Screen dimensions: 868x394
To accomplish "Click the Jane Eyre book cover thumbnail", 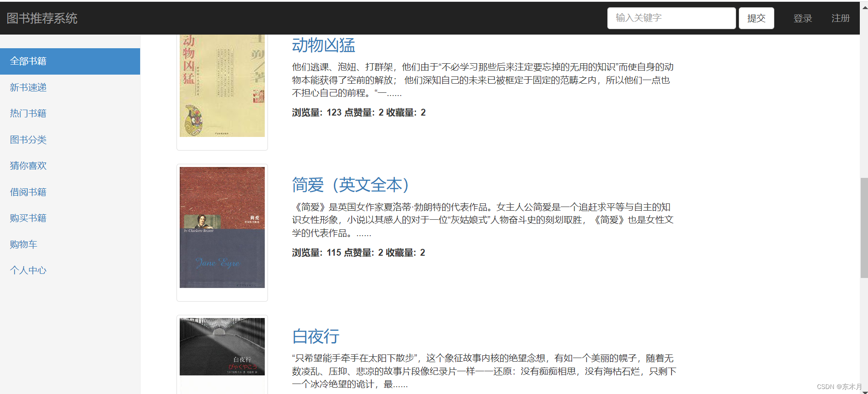I will tap(222, 227).
